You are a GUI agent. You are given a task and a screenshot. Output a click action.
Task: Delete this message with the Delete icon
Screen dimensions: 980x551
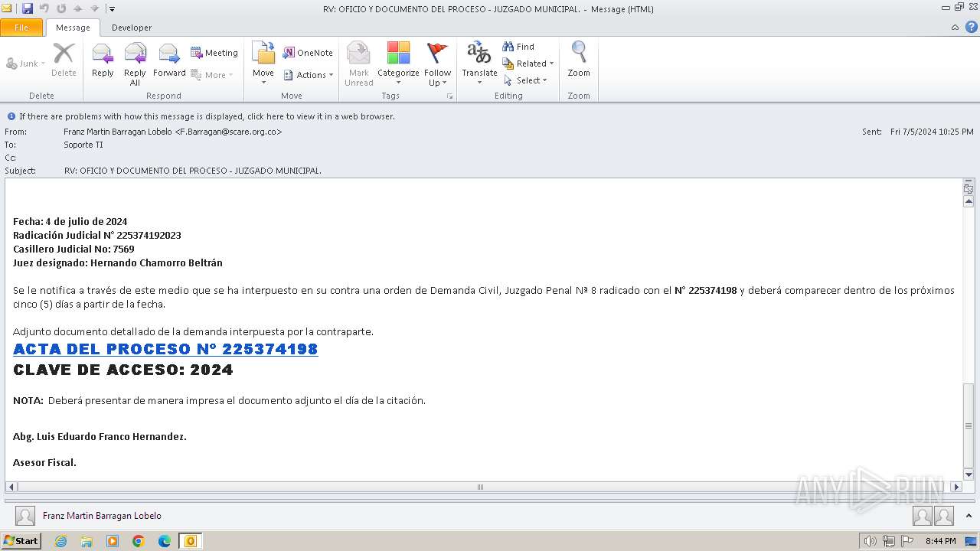64,60
